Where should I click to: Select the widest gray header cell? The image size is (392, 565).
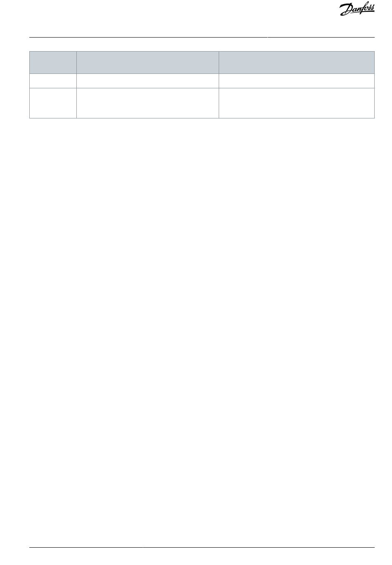coord(297,62)
